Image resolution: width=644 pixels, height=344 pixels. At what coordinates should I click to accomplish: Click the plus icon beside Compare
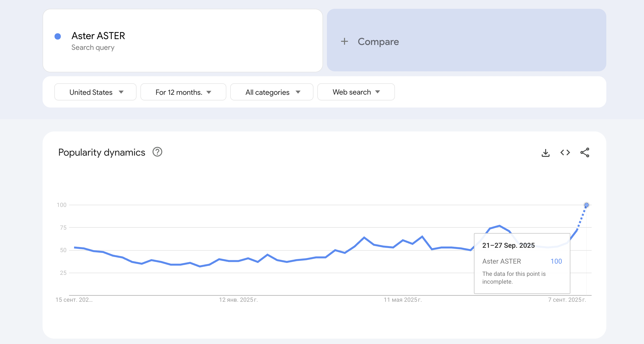click(344, 42)
